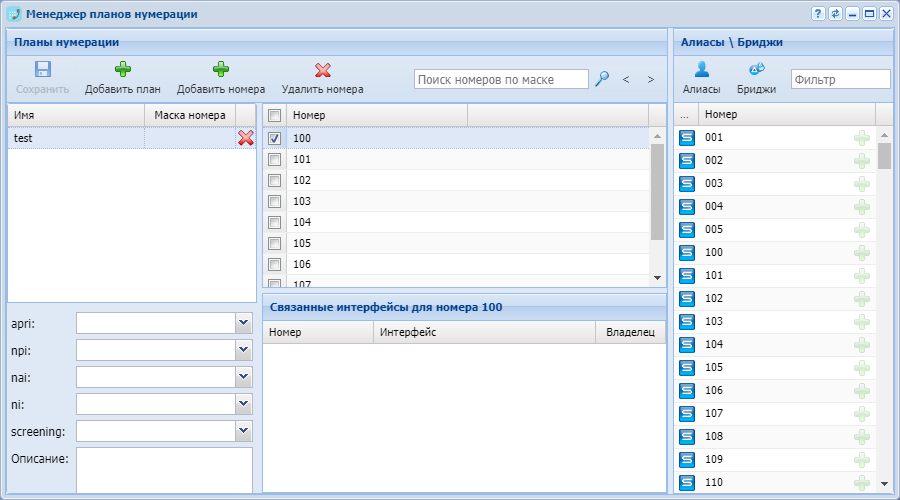Select number 102 row text

coord(302,180)
